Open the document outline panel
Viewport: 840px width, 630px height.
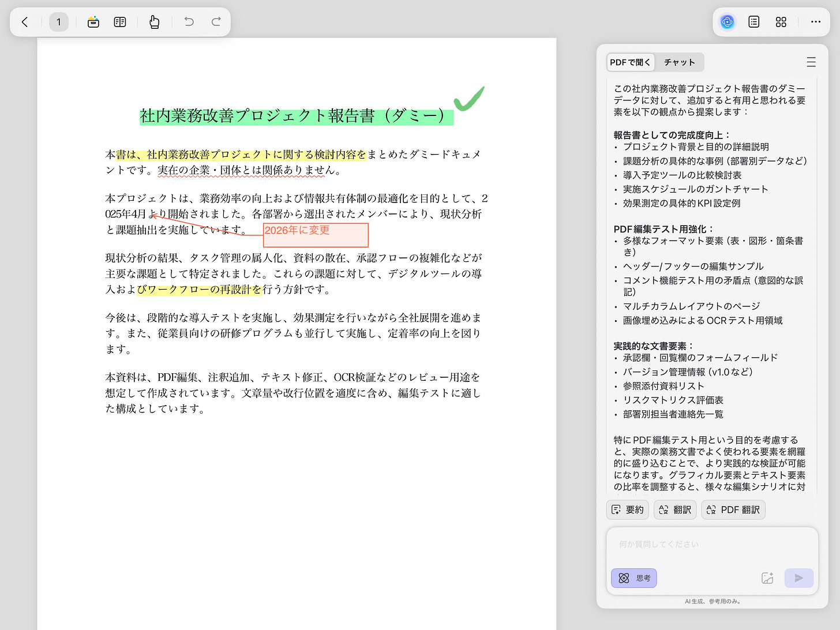pos(753,21)
